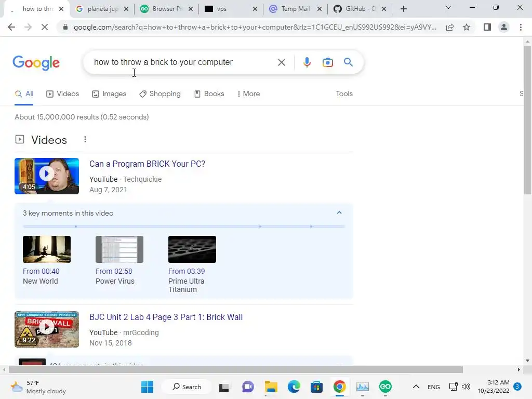This screenshot has height=399, width=532.
Task: Share this page via address bar icon
Action: (x=450, y=27)
